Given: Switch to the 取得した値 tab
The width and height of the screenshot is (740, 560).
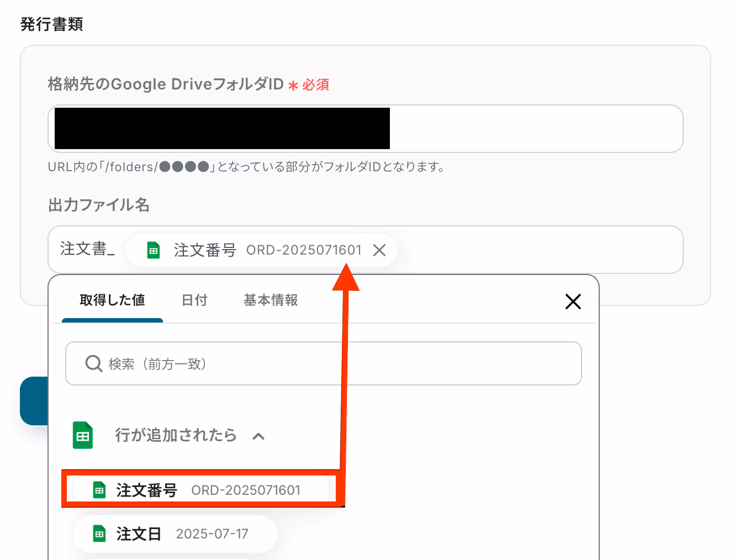Looking at the screenshot, I should 112,300.
